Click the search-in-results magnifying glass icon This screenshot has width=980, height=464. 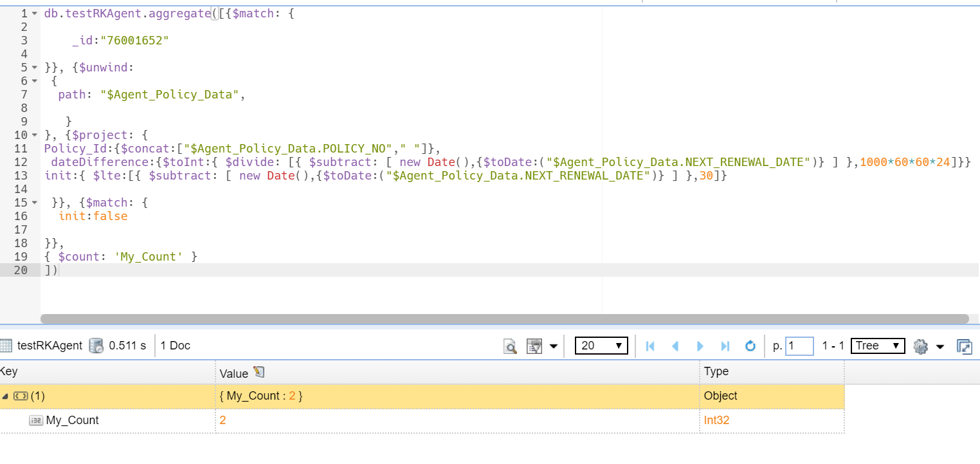pos(511,346)
